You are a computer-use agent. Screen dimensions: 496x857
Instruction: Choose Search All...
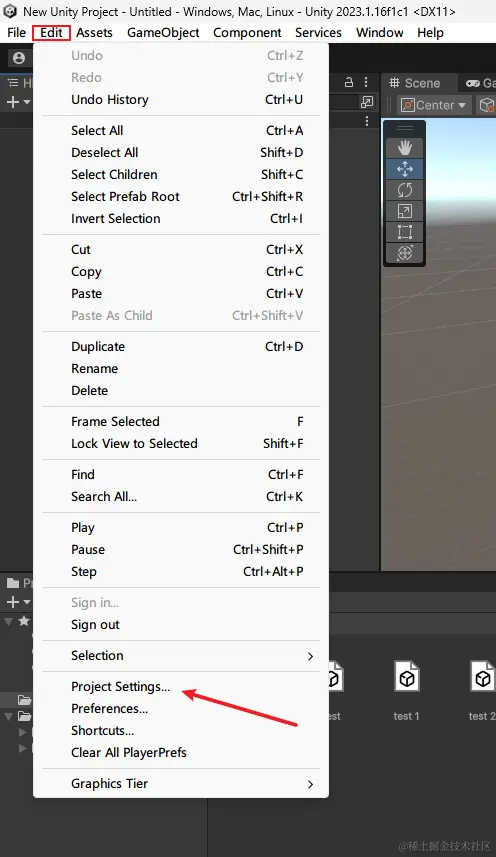pyautogui.click(x=181, y=496)
